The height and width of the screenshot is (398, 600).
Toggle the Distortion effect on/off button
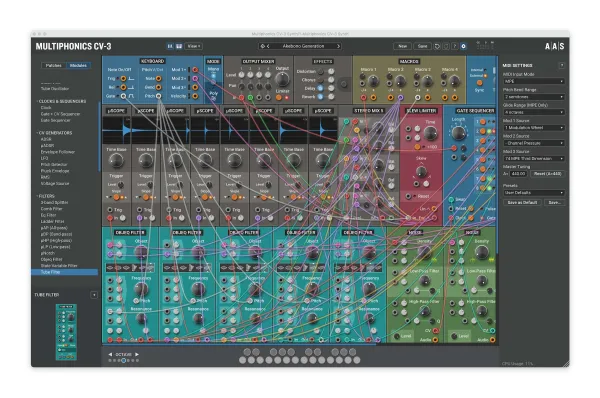click(320, 72)
